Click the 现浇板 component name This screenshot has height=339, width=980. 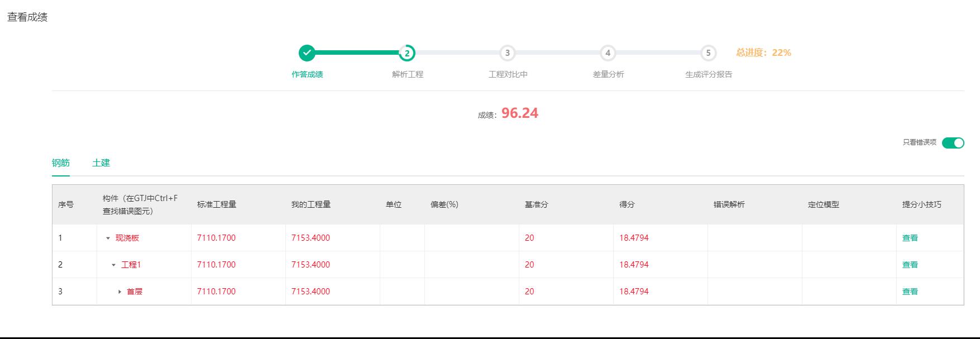[x=127, y=238]
